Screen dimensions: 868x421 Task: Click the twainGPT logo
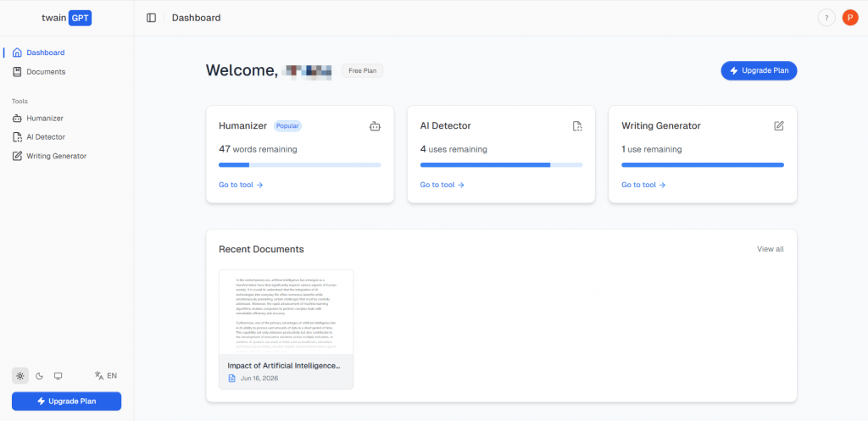pyautogui.click(x=66, y=18)
